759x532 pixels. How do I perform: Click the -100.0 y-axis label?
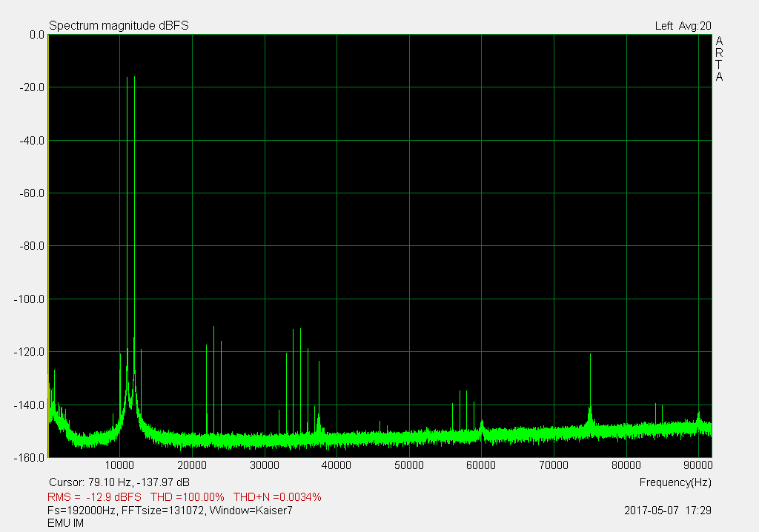[x=29, y=299]
